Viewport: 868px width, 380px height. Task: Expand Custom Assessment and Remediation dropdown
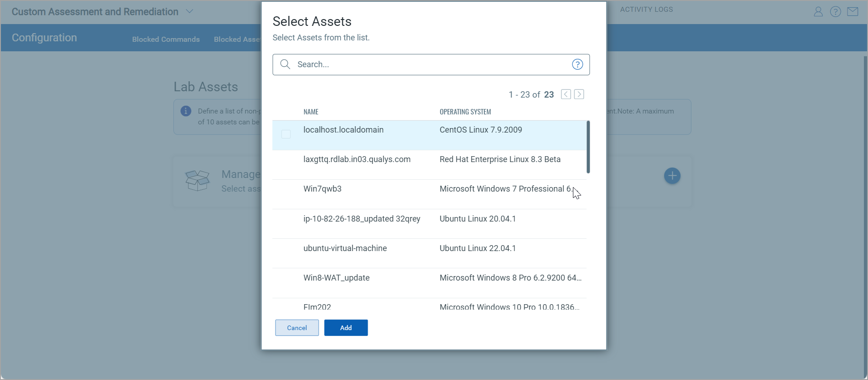[190, 12]
